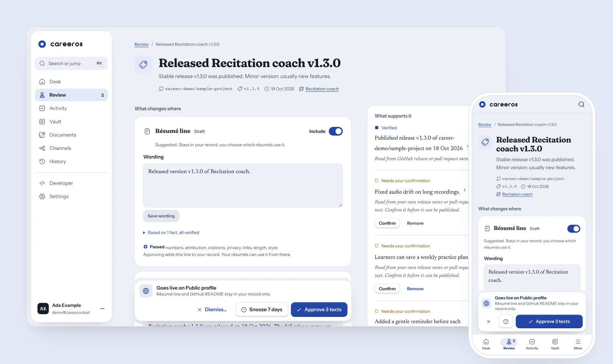Click the release tag icon beside desktop title

point(143,64)
